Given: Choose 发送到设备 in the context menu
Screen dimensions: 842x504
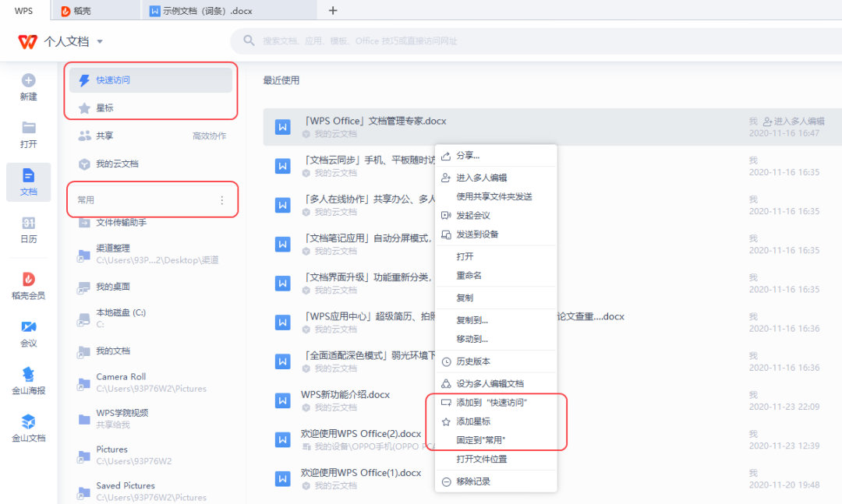Looking at the screenshot, I should tap(496, 234).
